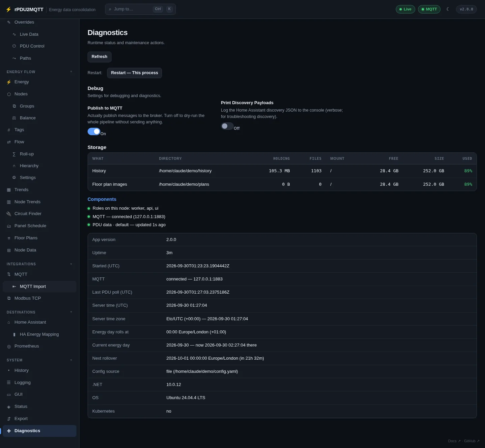The image size is (485, 448).
Task: Click the Prometheus target icon
Action: point(9,346)
